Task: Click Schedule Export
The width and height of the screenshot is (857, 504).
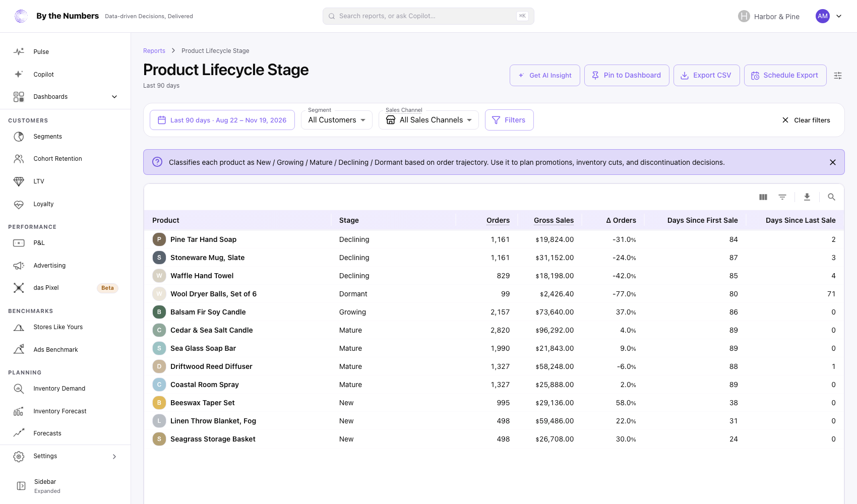Action: pos(785,75)
